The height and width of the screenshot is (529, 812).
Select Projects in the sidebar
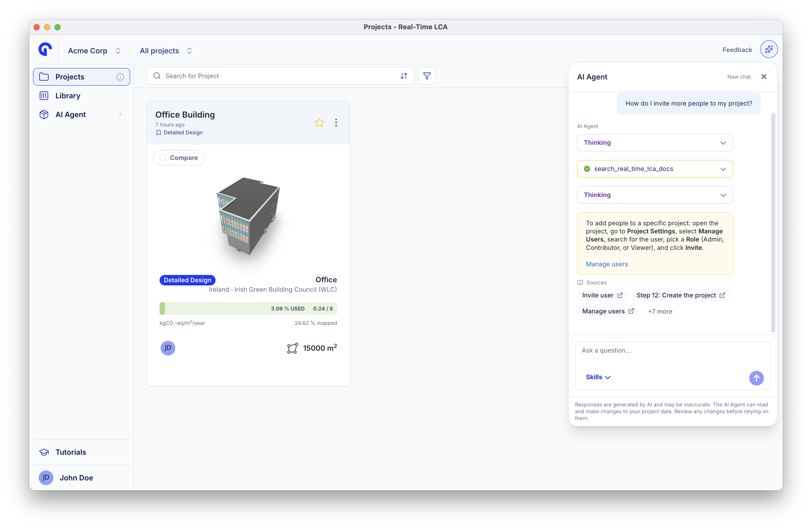pyautogui.click(x=81, y=77)
